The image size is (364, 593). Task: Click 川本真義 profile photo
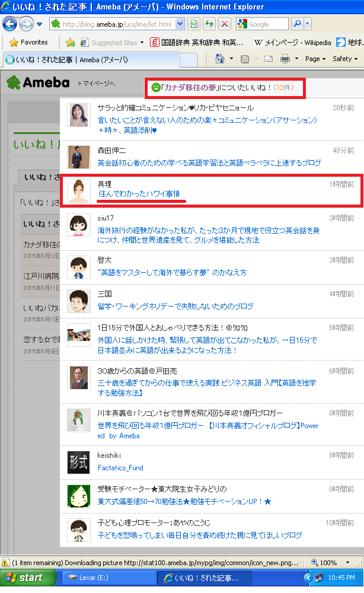point(79,420)
